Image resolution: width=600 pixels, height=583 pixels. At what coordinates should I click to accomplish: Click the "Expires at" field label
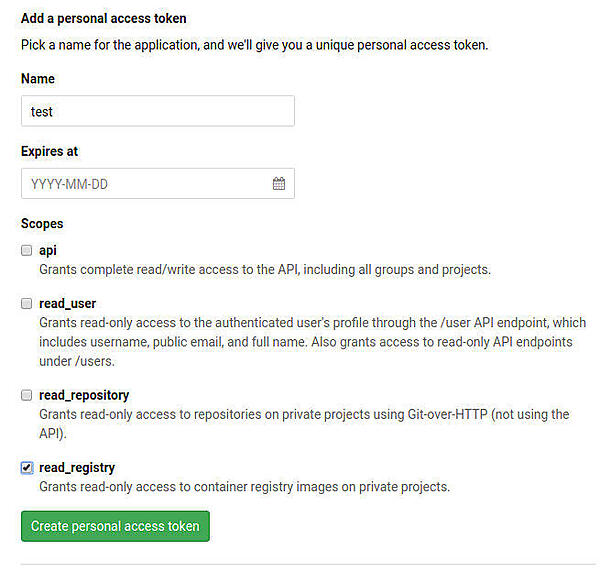(49, 151)
